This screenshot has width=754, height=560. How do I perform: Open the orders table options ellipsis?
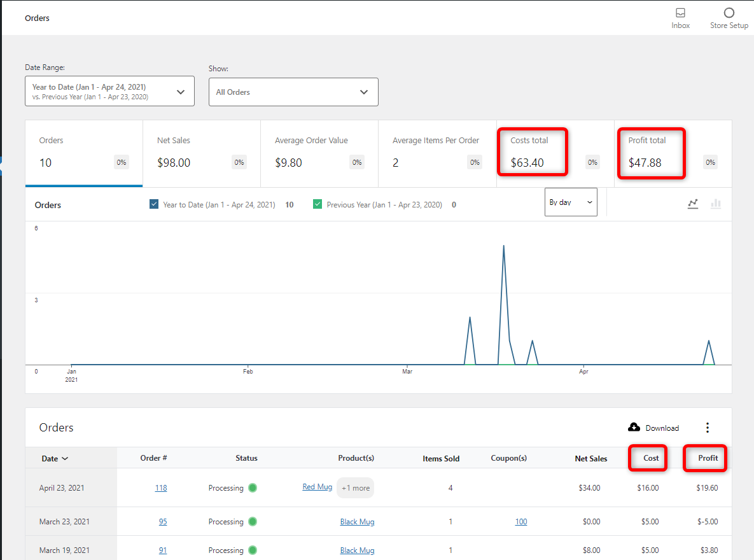click(x=707, y=428)
